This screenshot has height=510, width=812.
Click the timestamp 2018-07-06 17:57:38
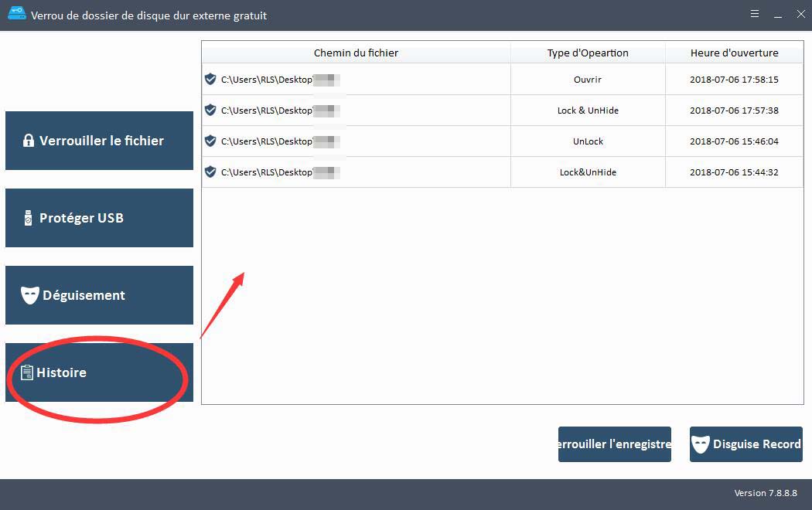[735, 110]
